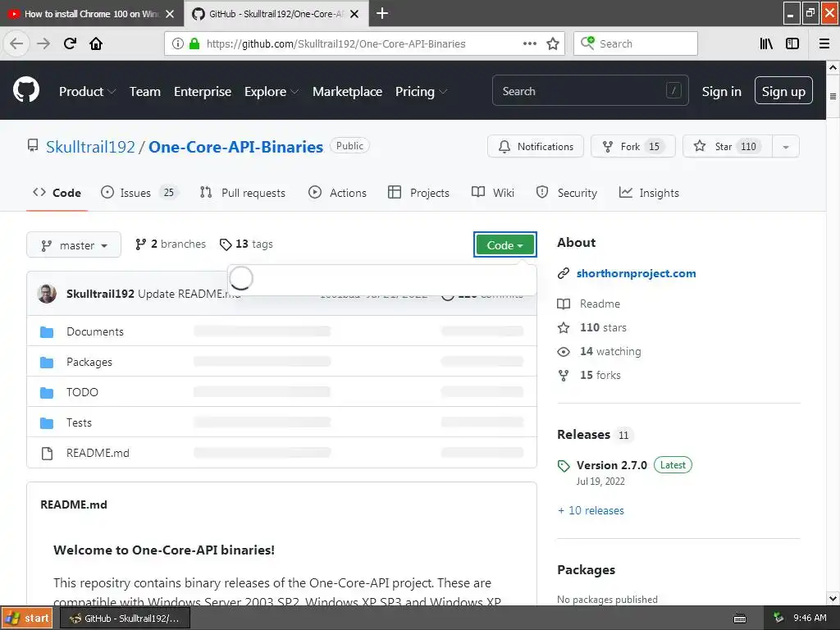The width and height of the screenshot is (840, 630).
Task: Click the browser forward arrow
Action: pos(43,43)
